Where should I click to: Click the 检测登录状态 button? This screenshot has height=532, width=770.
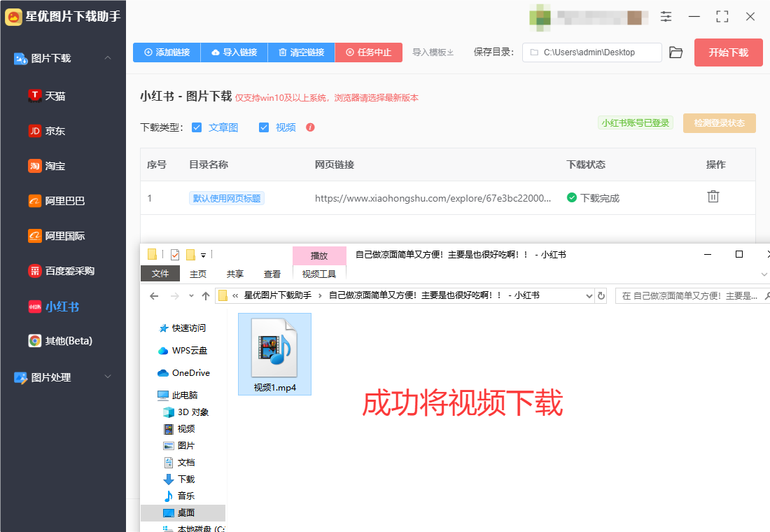pyautogui.click(x=720, y=123)
